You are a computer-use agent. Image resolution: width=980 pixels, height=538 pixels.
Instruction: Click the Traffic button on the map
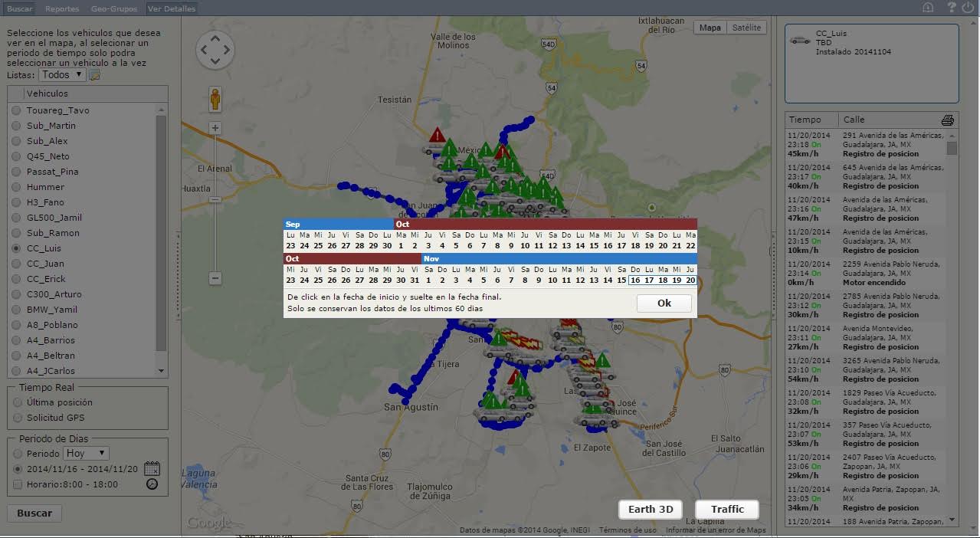(726, 510)
